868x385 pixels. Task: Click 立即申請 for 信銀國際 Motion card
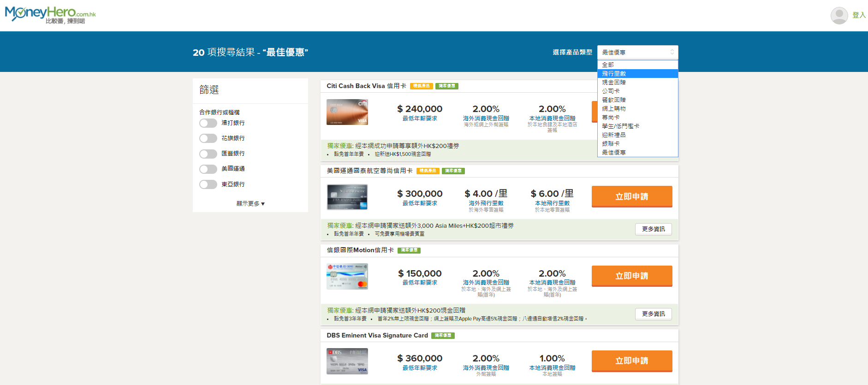632,276
